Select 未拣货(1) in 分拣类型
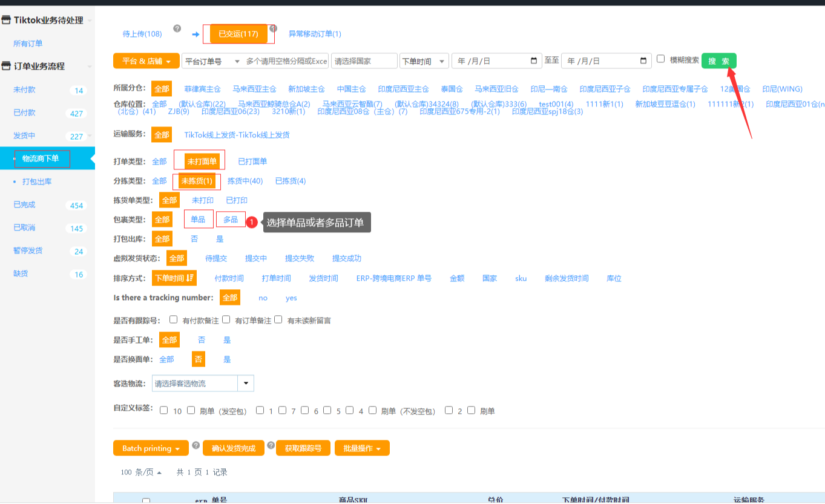This screenshot has width=825, height=504. pyautogui.click(x=197, y=181)
